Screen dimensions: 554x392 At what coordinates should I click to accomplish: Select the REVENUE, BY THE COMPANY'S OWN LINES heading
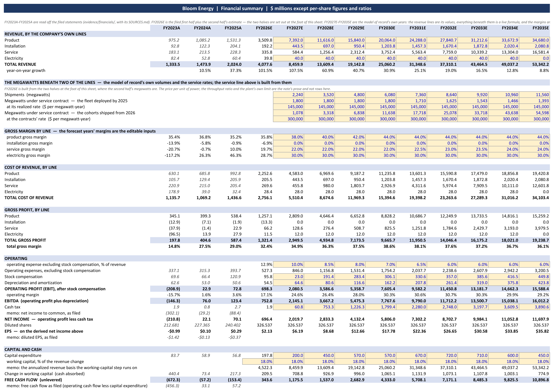point(45,34)
